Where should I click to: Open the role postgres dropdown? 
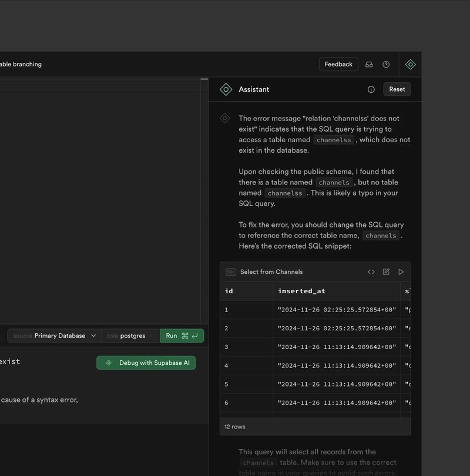tap(131, 336)
